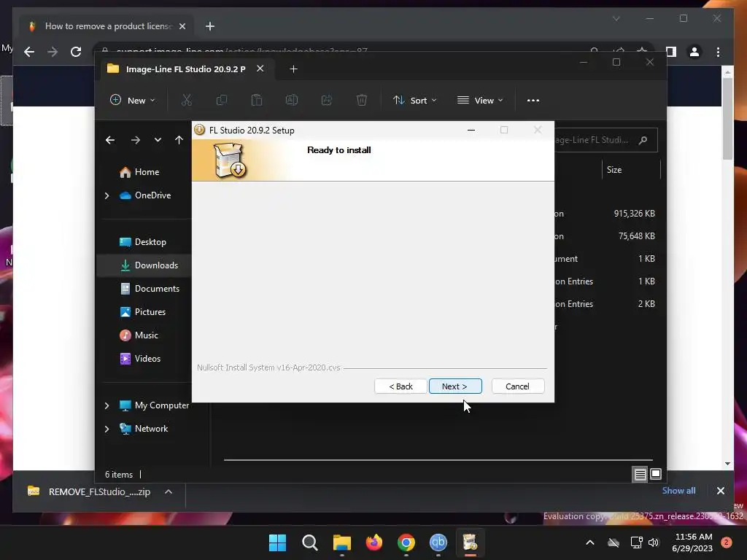747x560 pixels.
Task: Click the Delete trash icon in Explorer
Action: coord(362,100)
